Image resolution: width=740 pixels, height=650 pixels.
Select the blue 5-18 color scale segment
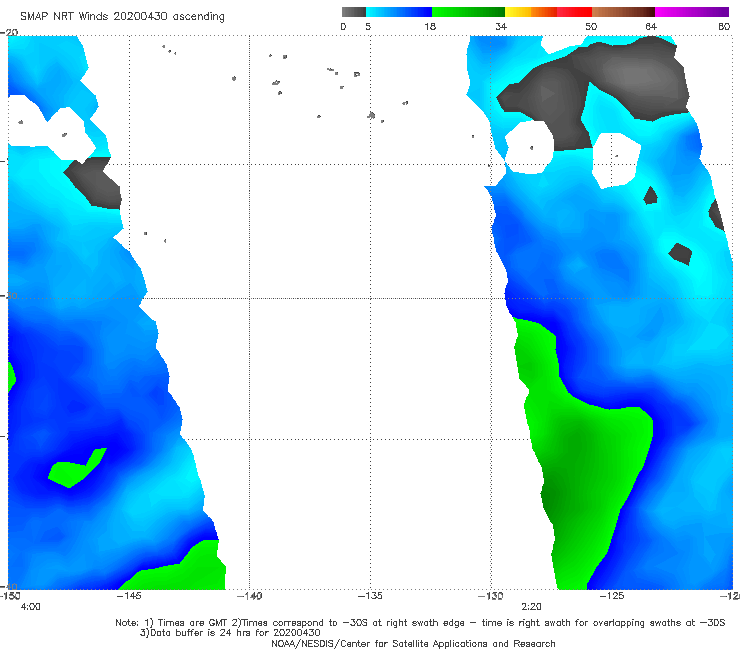[x=399, y=12]
